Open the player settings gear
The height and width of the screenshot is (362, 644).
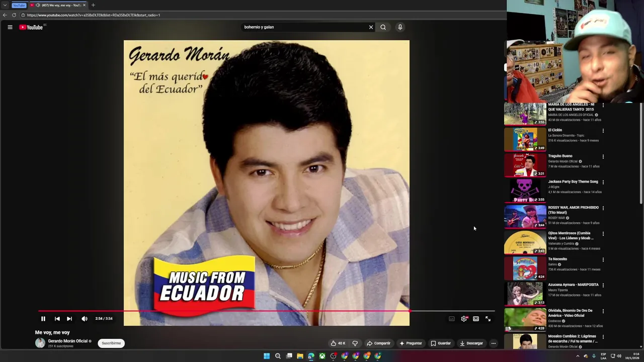click(x=464, y=319)
